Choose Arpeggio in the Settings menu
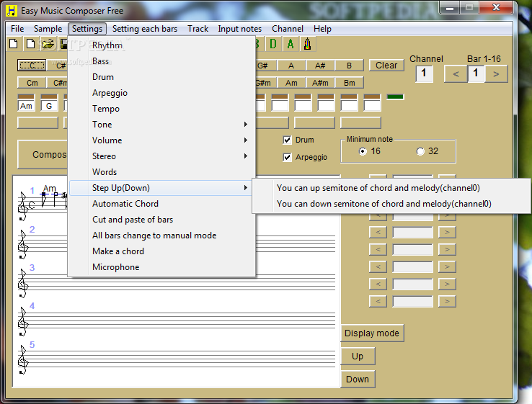 click(162, 93)
